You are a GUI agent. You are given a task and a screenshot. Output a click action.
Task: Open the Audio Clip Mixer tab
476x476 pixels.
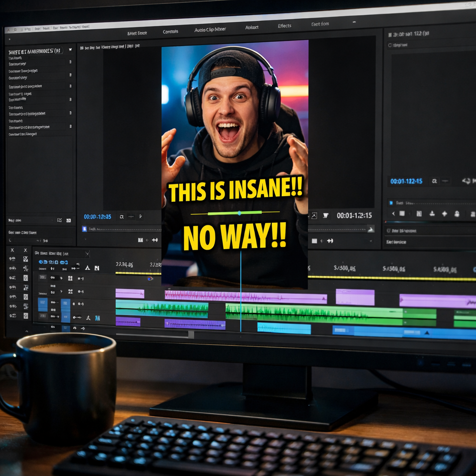pyautogui.click(x=210, y=30)
